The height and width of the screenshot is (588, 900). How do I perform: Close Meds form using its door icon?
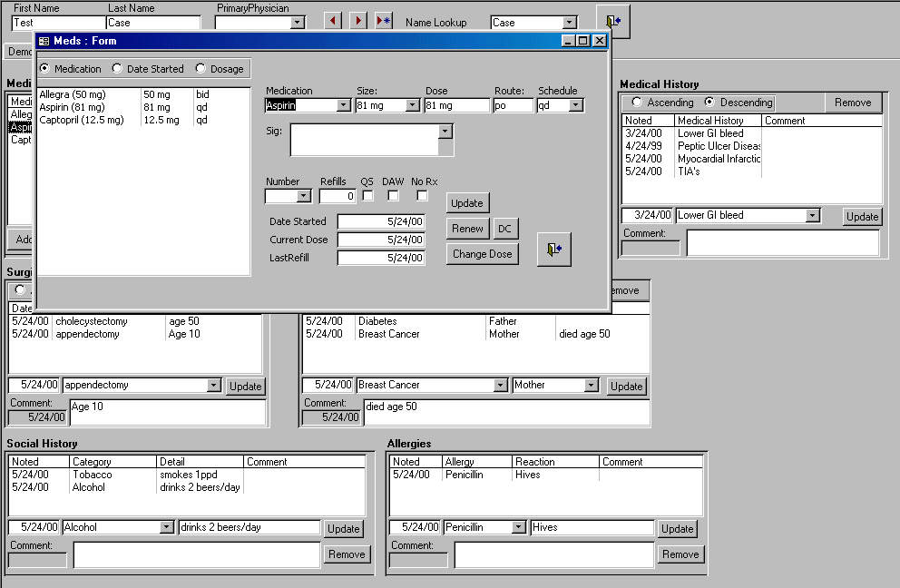pos(554,249)
